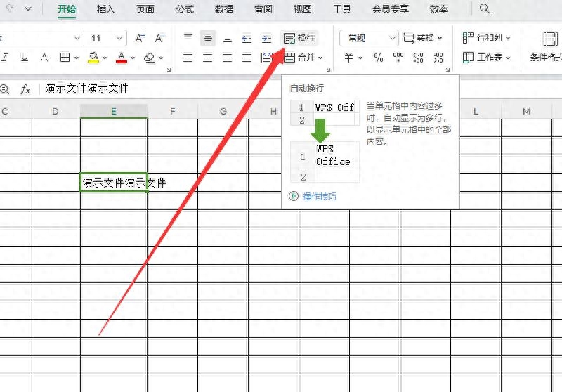Expand the font size 11 dropdown
This screenshot has height=392, width=562.
(119, 38)
